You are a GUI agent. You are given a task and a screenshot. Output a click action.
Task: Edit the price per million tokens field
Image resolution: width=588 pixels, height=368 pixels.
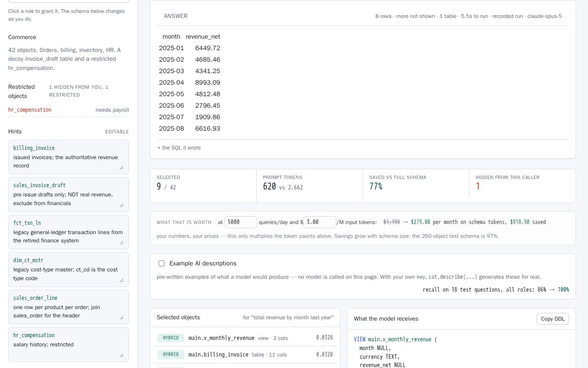(x=320, y=222)
